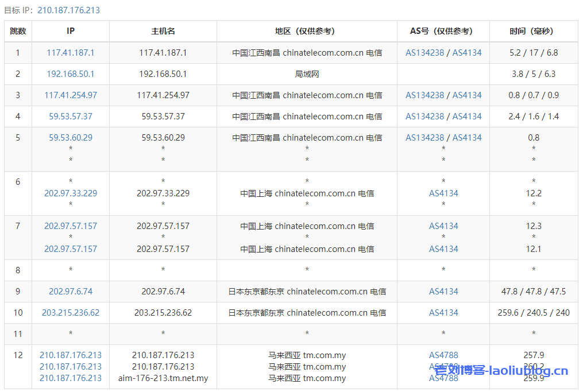
Task: Click the 跳数 column header
Action: [18, 32]
